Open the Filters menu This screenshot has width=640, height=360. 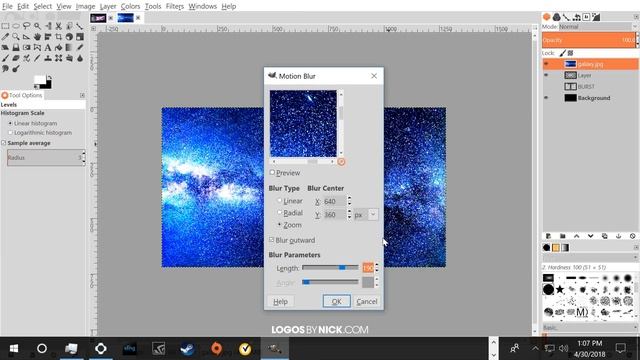(x=175, y=6)
